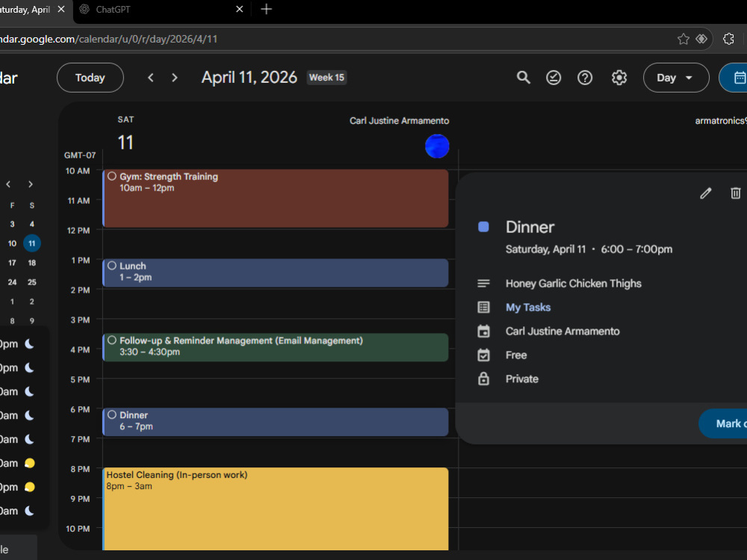Screen dimensions: 747x560
Task: Select day 17 in mini calendar
Action: tap(12, 263)
